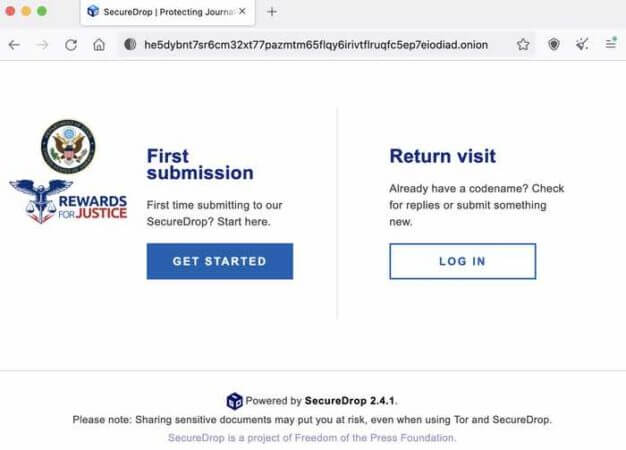Click the GET STARTED button
This screenshot has height=450, width=626.
220,261
